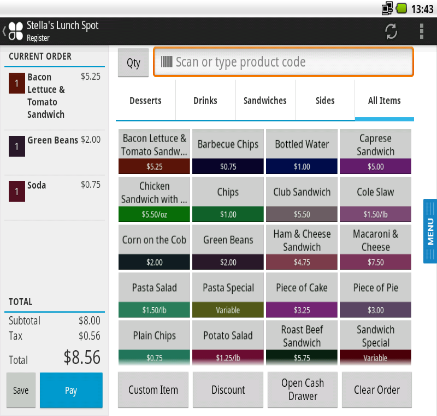This screenshot has width=437, height=416.
Task: Click the blue Pay button
Action: click(x=71, y=390)
